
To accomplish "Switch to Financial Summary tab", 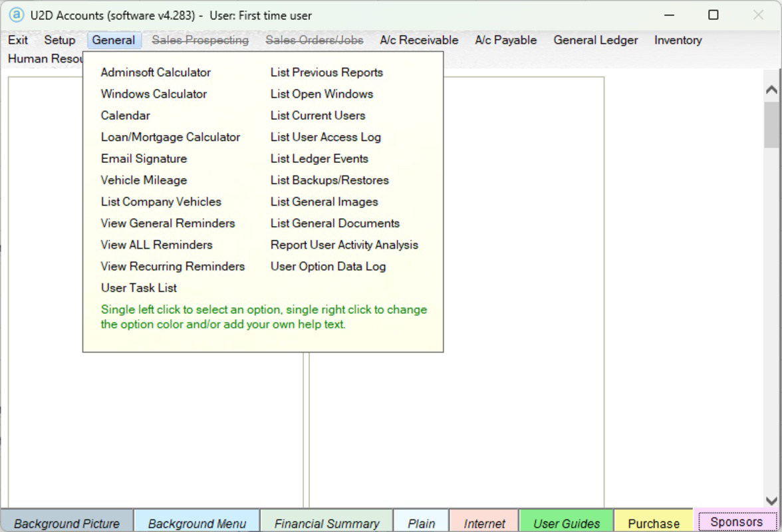I will [x=326, y=521].
